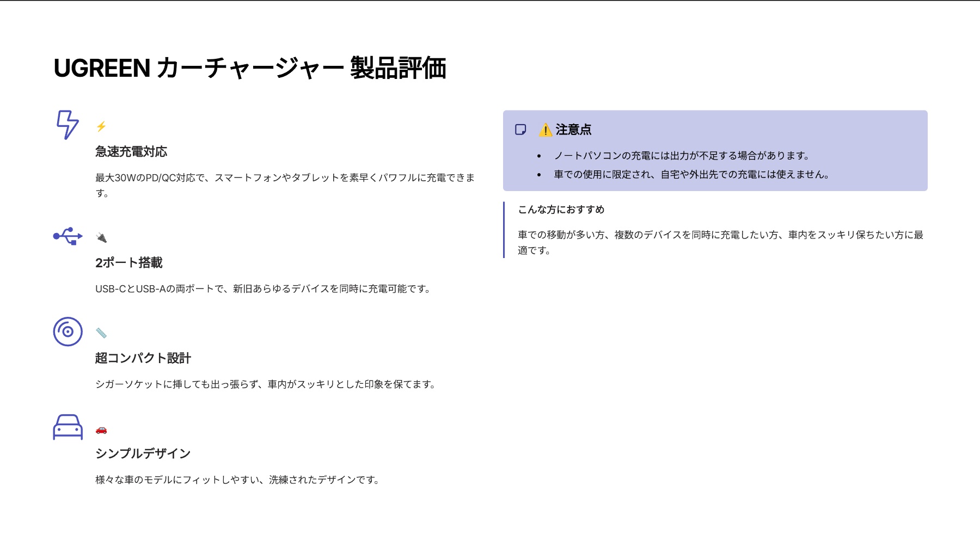Image resolution: width=980 pixels, height=552 pixels.
Task: Click the circular target disc icon
Action: coord(68,332)
